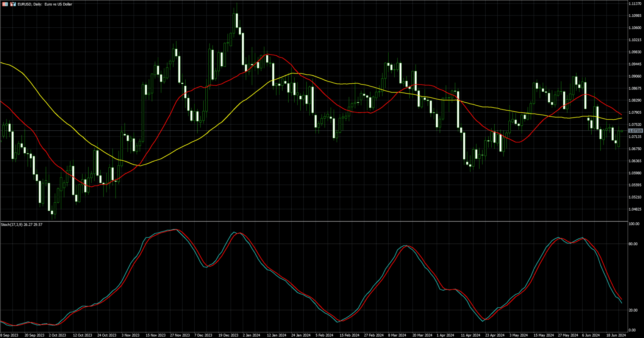Click the 1.10215 price axis label
The height and width of the screenshot is (338, 644).
[635, 40]
